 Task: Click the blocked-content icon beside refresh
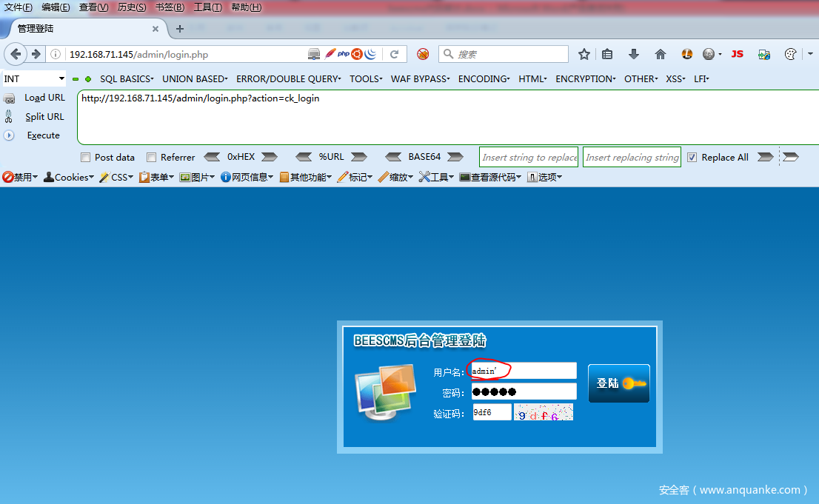tap(423, 54)
